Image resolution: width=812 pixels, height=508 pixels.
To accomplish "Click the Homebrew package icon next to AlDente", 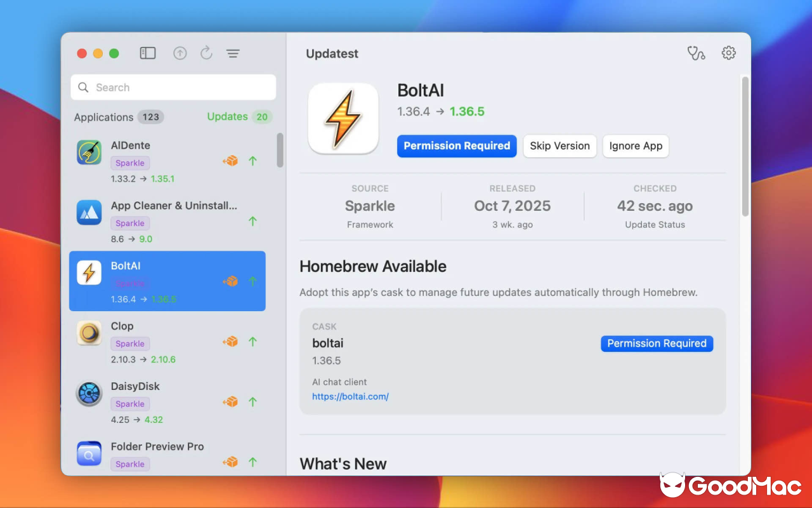I will pos(230,161).
